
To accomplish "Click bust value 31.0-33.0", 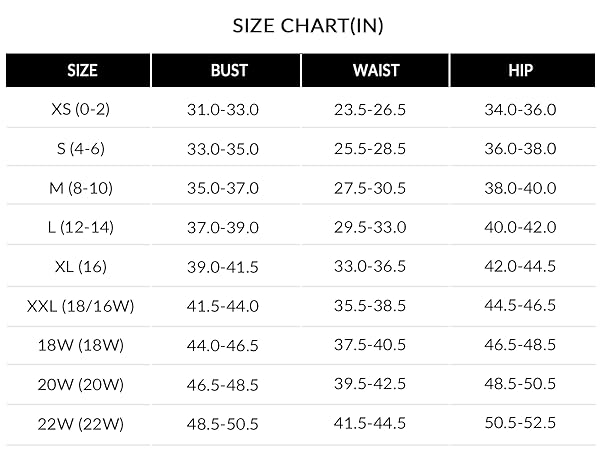I will (223, 110).
